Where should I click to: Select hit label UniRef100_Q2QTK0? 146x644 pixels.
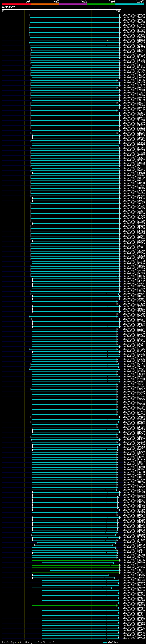[134, 588]
